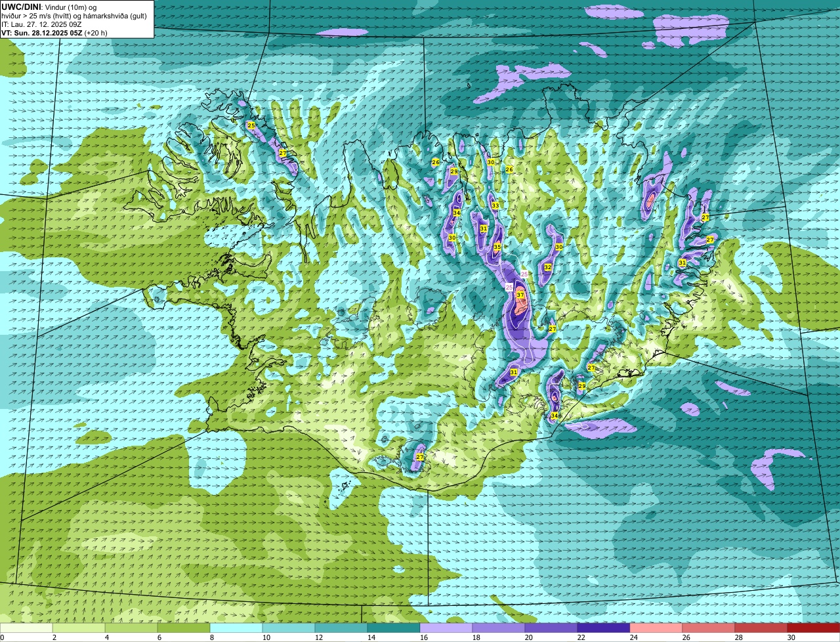
Task: Click the pale yellow 0–2 m/s legend swatch
Action: [26, 628]
